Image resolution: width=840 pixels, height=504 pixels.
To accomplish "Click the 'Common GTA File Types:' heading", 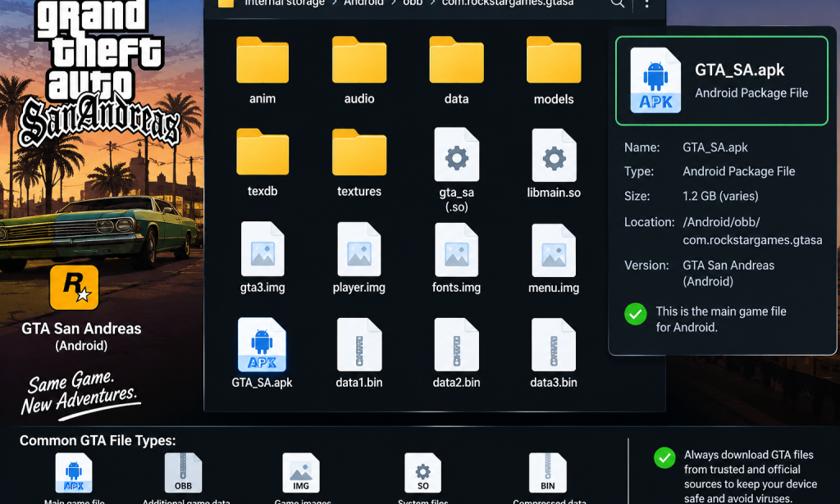I will (98, 440).
